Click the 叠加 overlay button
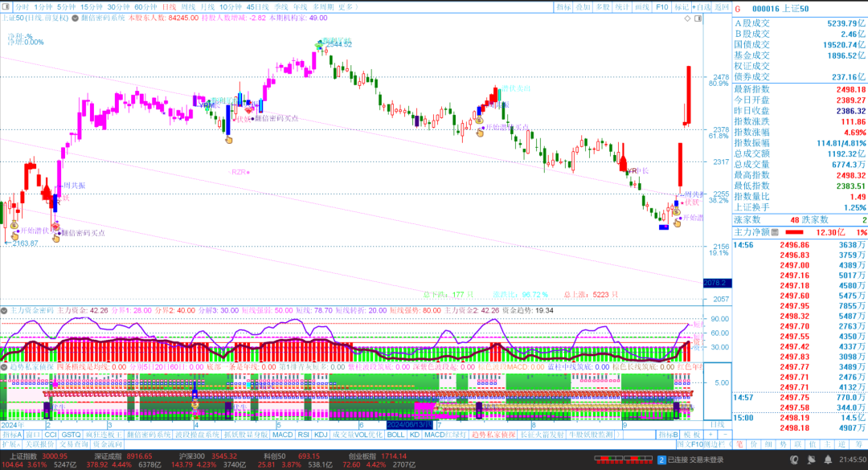Image resolution: width=868 pixels, height=470 pixels. (x=583, y=7)
